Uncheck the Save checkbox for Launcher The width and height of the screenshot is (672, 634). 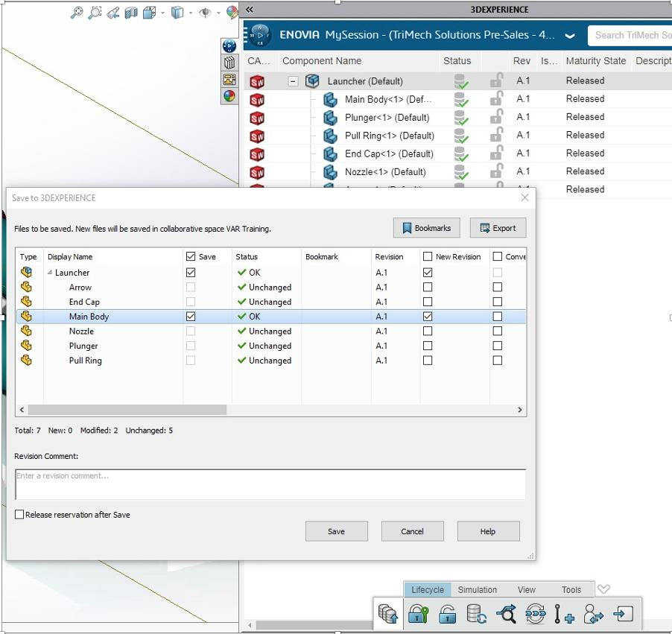tap(191, 272)
